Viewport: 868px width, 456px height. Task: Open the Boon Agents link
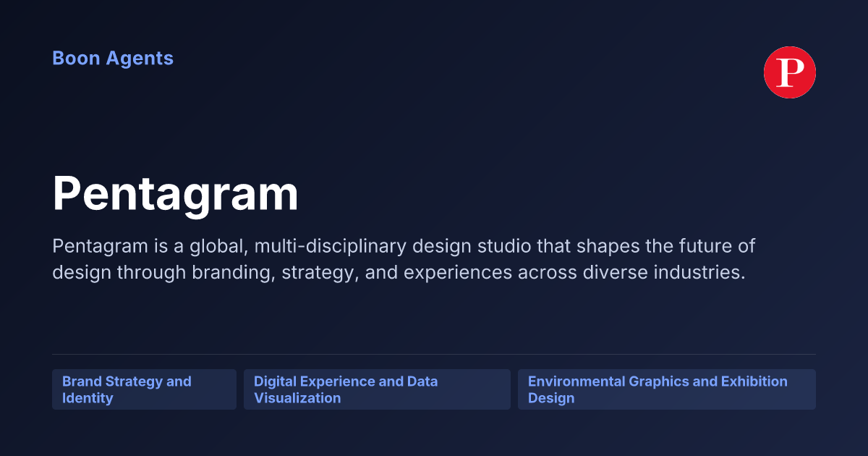coord(113,59)
